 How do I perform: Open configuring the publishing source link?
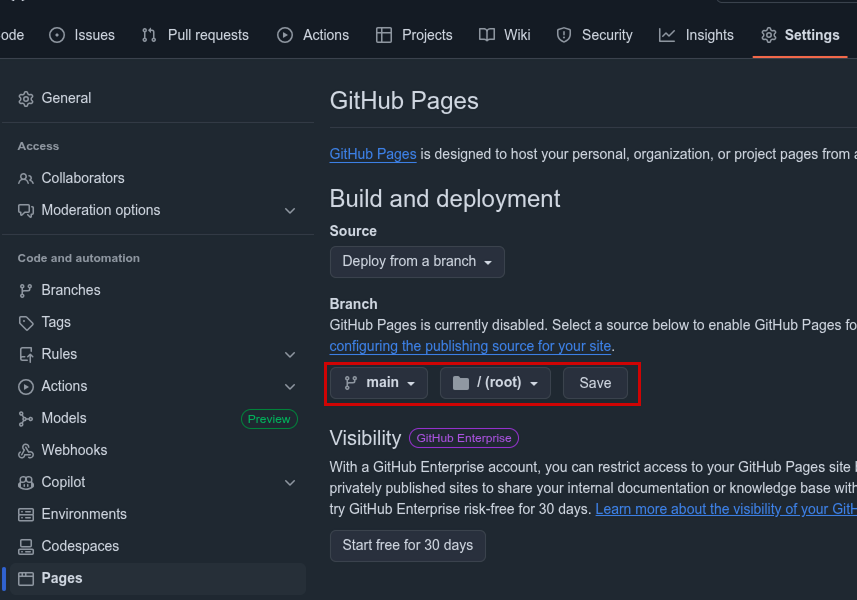pos(470,346)
